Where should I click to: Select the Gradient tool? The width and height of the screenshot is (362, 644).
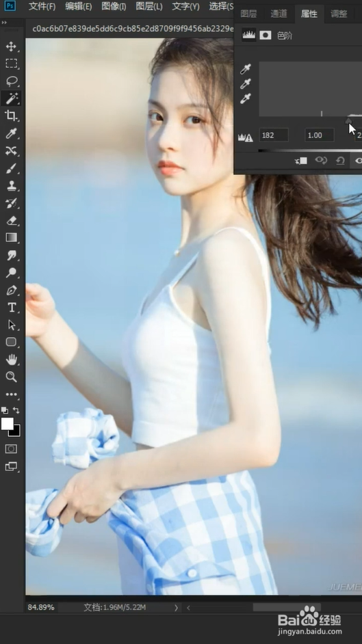pyautogui.click(x=11, y=237)
